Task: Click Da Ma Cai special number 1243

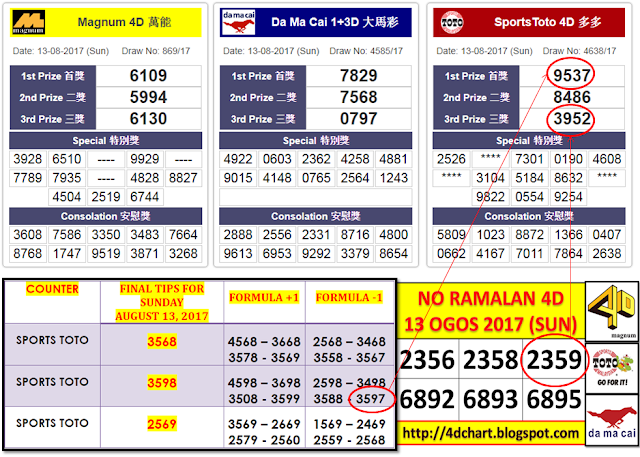Action: [393, 178]
